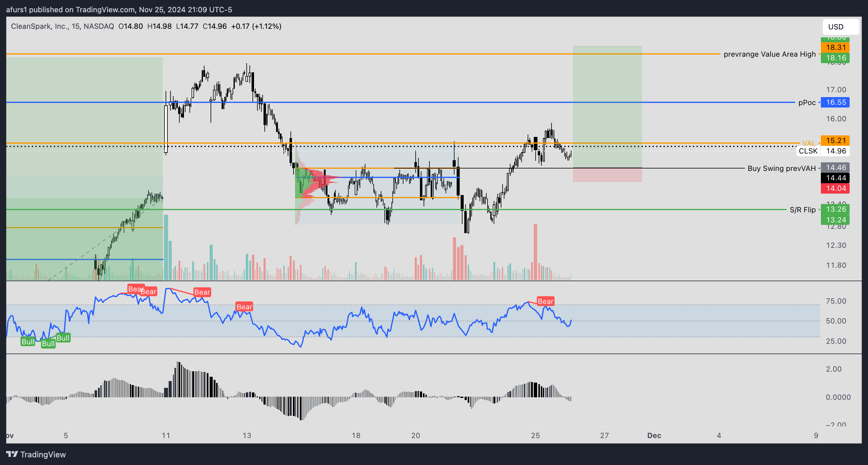The height and width of the screenshot is (465, 868).
Task: Click the 12.30 price axis value
Action: click(836, 245)
